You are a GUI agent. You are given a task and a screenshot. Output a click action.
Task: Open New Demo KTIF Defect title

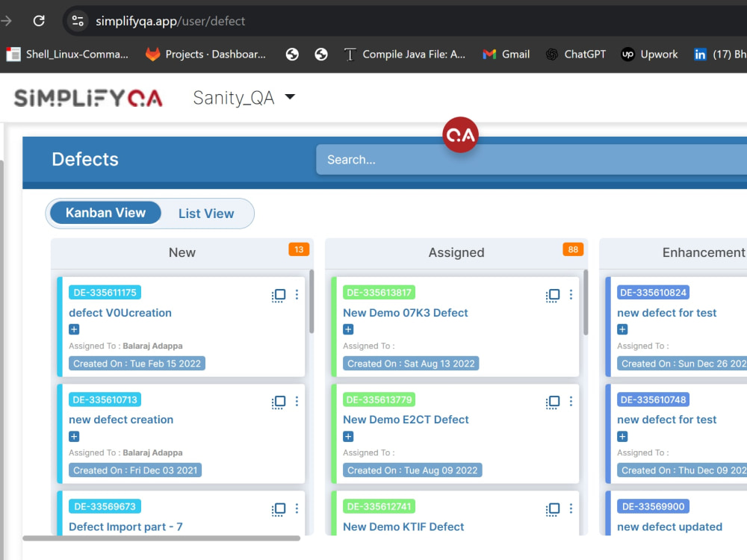(x=403, y=526)
